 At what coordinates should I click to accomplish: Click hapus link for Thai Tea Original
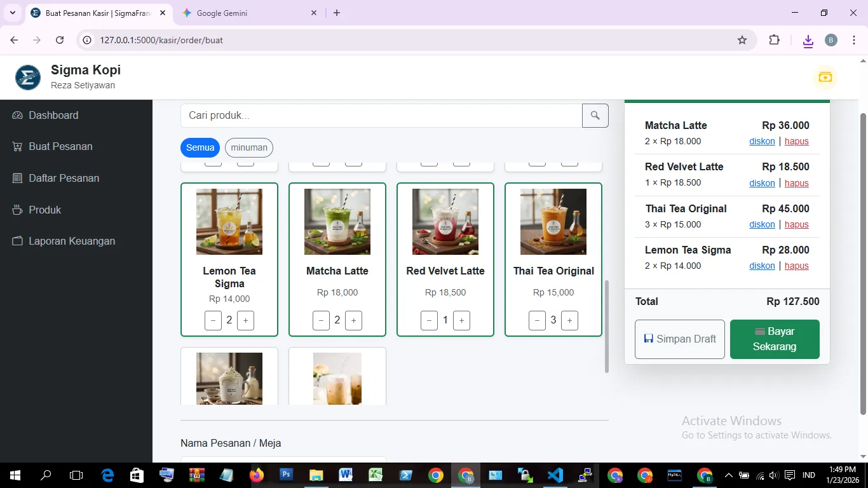797,224
